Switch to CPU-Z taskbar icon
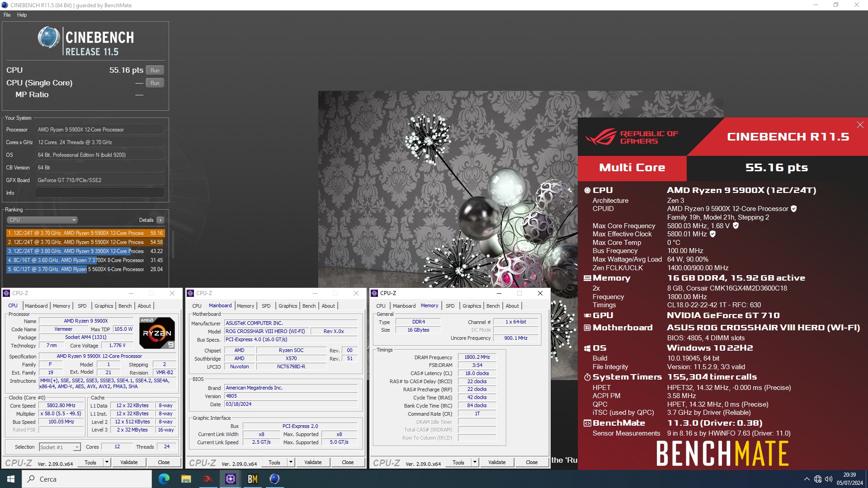868x488 pixels. pos(230,479)
